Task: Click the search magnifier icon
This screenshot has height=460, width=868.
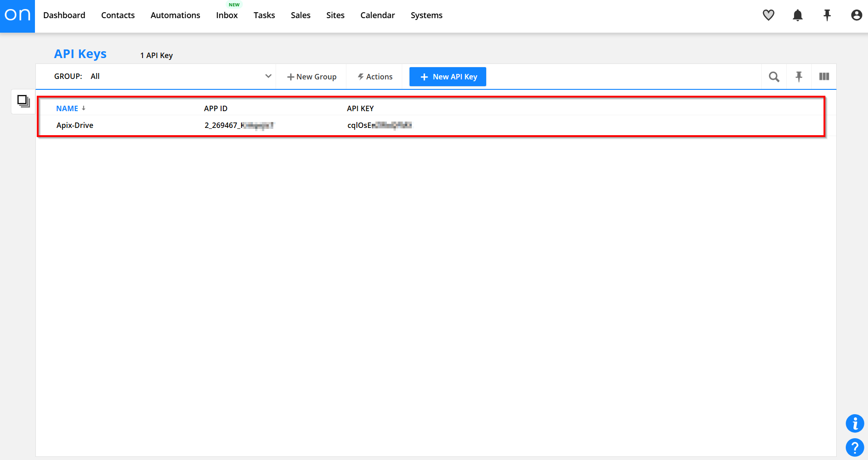Action: point(774,77)
